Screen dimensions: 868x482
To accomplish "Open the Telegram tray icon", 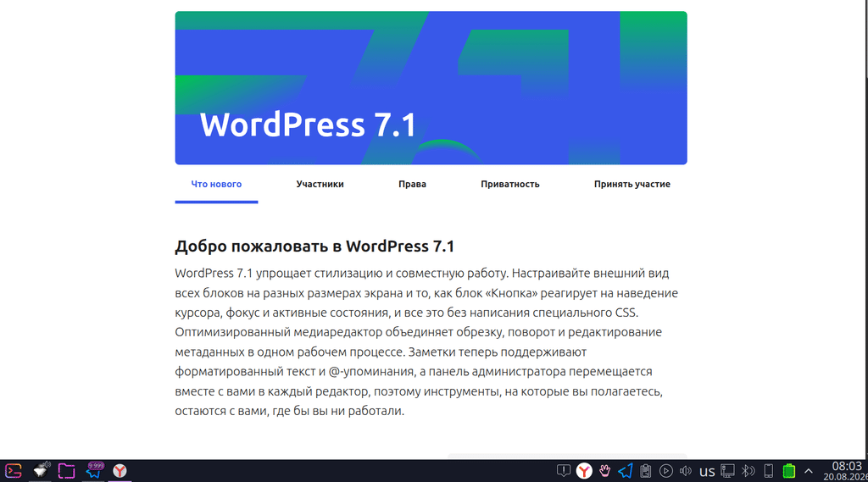I will point(626,471).
